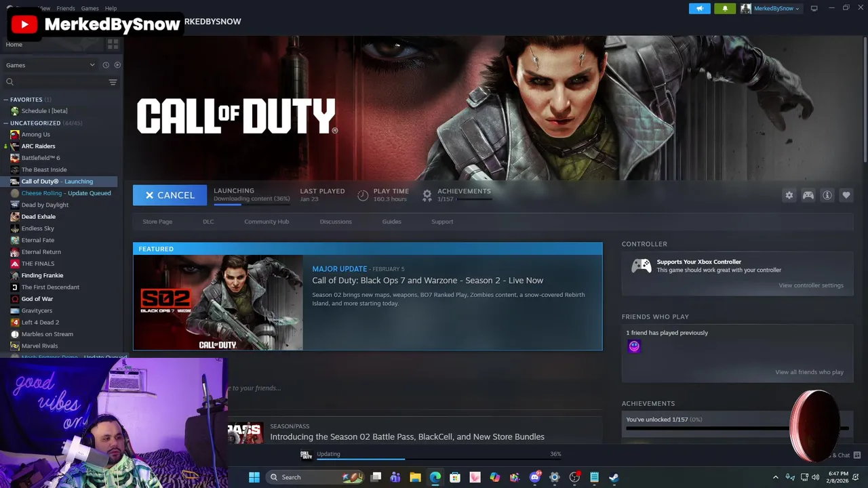
Task: Open the DLC tab
Action: tap(208, 222)
